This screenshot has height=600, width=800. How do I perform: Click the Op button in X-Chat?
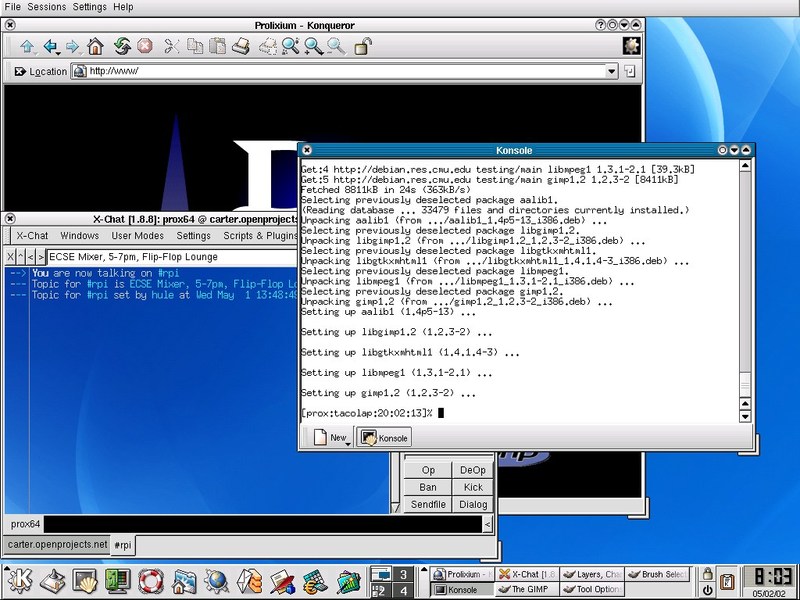[x=428, y=470]
